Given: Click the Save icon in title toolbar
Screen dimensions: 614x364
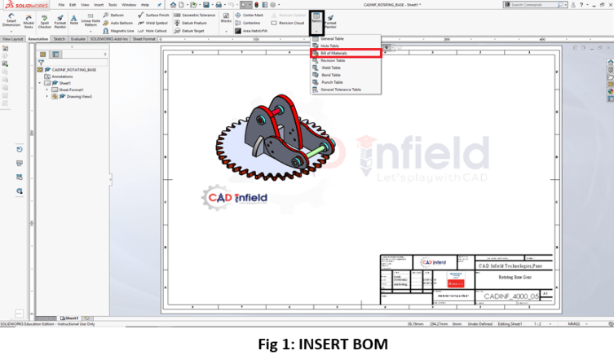Looking at the screenshot, I should pos(205,5).
